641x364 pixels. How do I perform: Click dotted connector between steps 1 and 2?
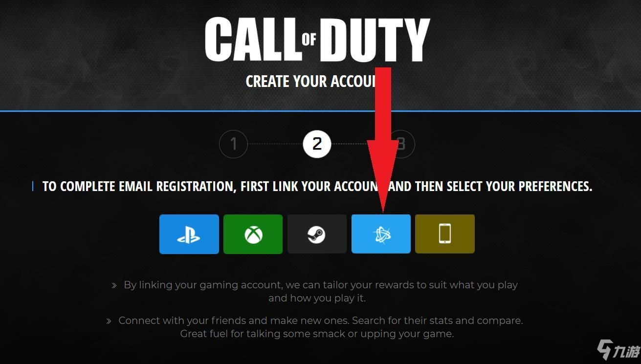pos(275,144)
